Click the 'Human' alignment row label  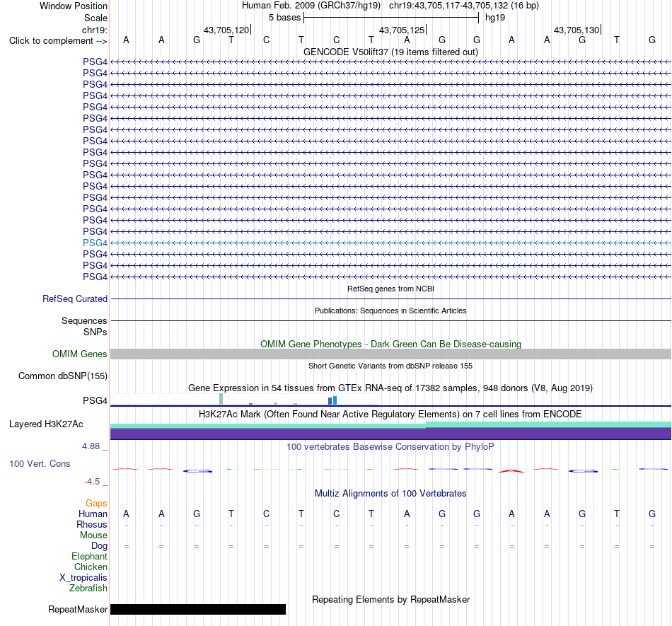click(x=93, y=514)
